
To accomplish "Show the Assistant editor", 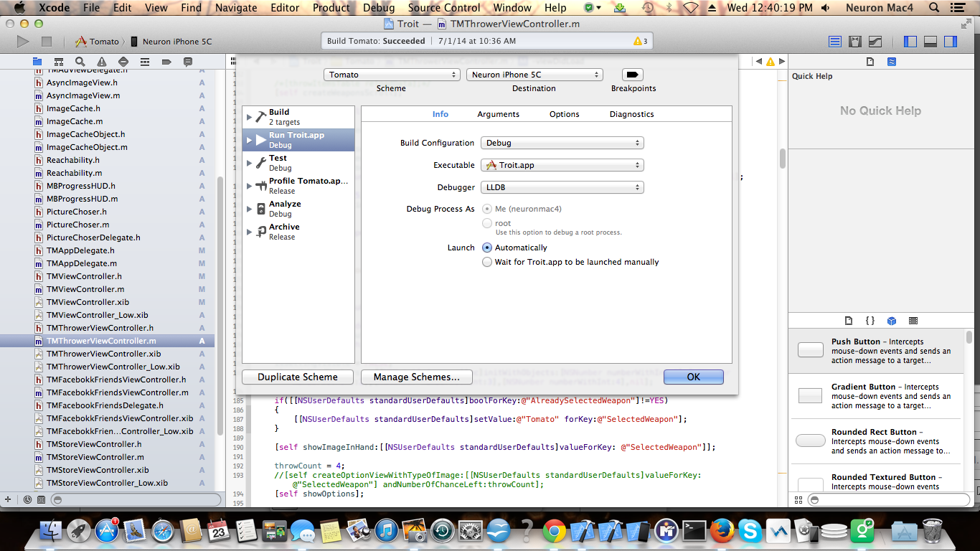I will tap(855, 42).
